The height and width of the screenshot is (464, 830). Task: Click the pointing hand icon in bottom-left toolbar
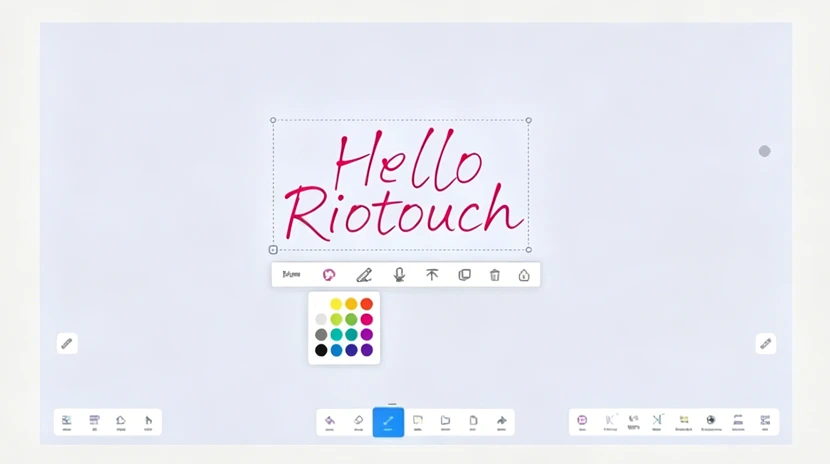(148, 422)
